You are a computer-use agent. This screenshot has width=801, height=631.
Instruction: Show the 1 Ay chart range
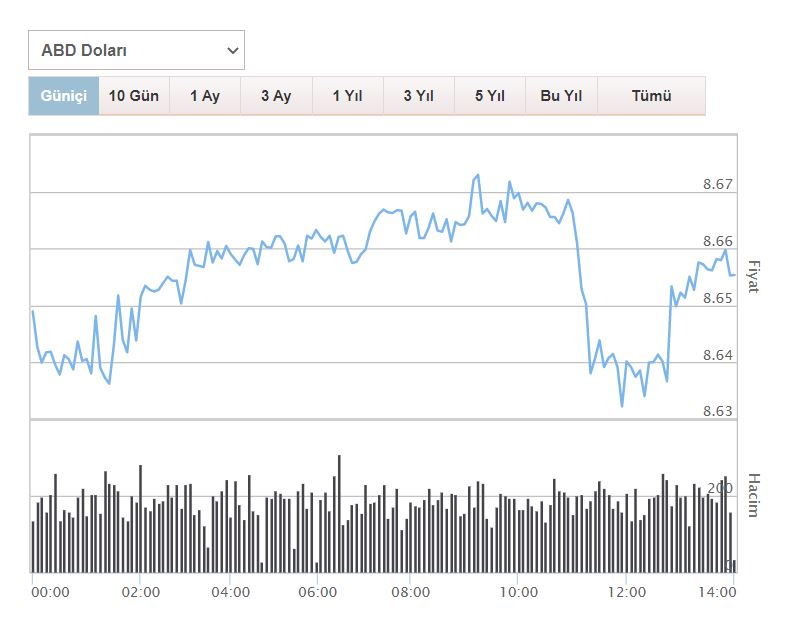[x=205, y=96]
